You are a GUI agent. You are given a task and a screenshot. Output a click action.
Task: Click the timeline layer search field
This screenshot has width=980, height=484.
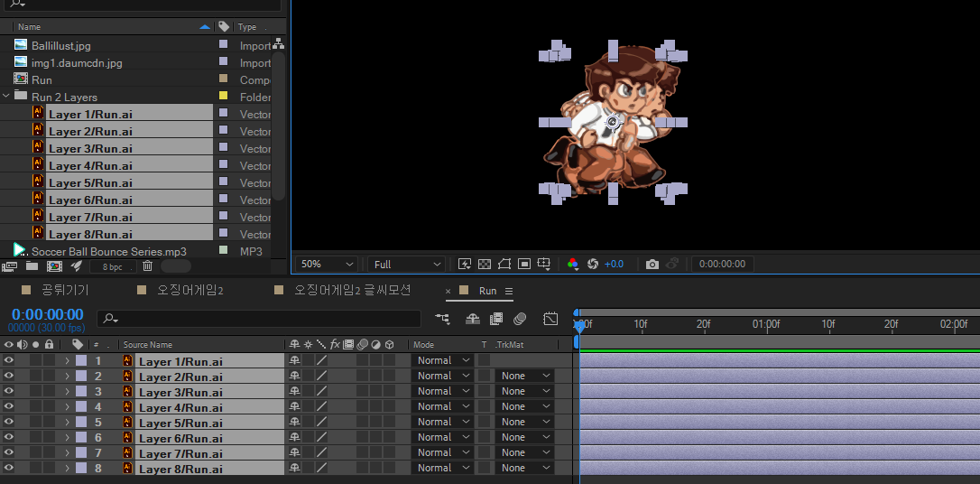259,318
